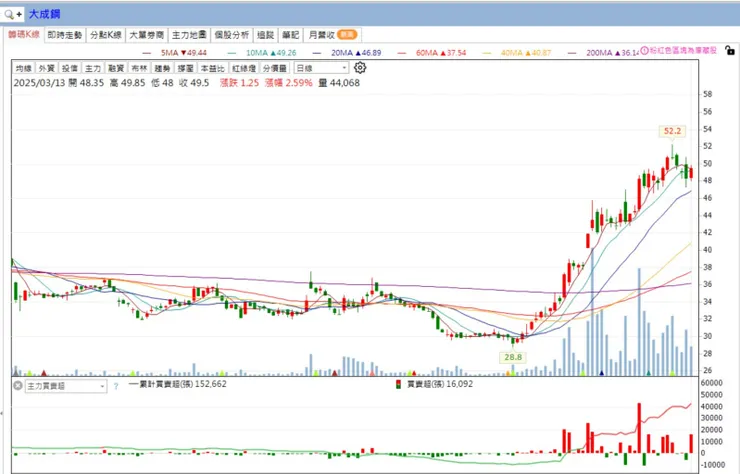Switch to the 籌碼K線 tab
The image size is (740, 474).
click(24, 34)
